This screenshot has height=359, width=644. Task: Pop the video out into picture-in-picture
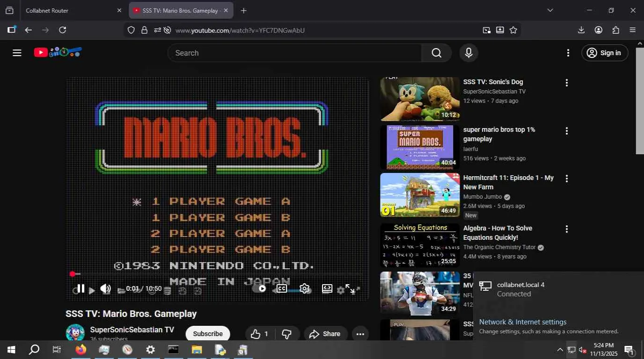487,30
